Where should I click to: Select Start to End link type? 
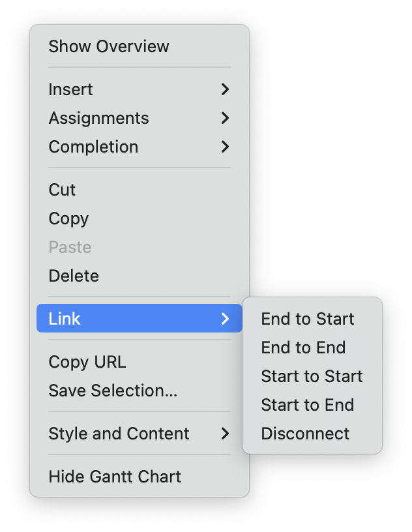tap(308, 405)
